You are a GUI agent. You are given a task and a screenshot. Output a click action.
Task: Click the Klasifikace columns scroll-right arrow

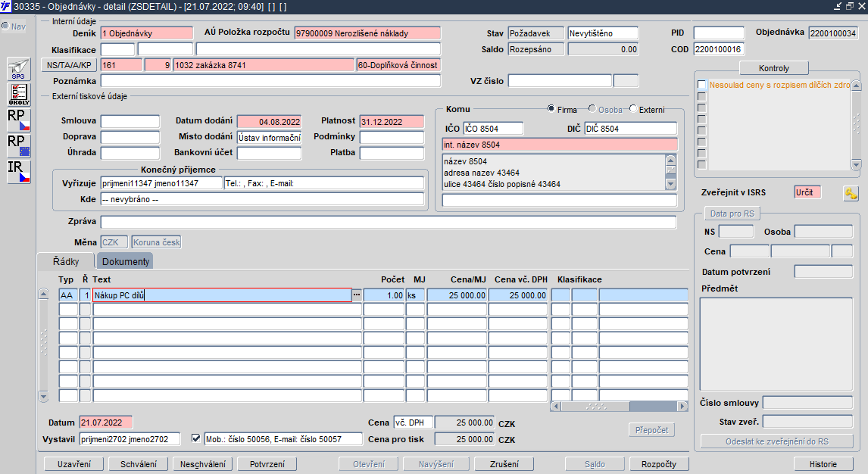coord(683,407)
